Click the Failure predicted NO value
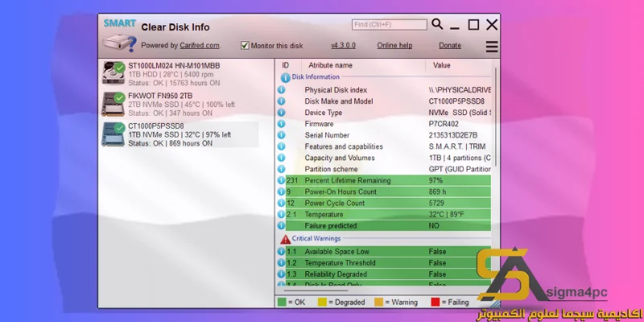 pos(434,225)
